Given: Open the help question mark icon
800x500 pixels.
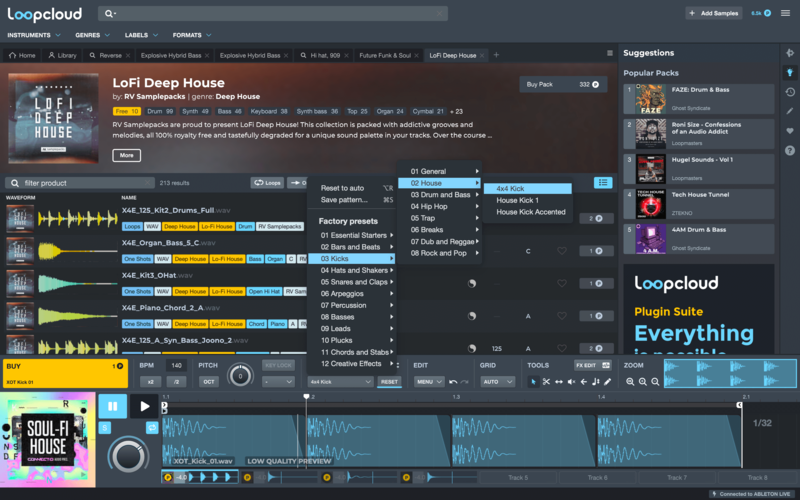Looking at the screenshot, I should [x=790, y=150].
